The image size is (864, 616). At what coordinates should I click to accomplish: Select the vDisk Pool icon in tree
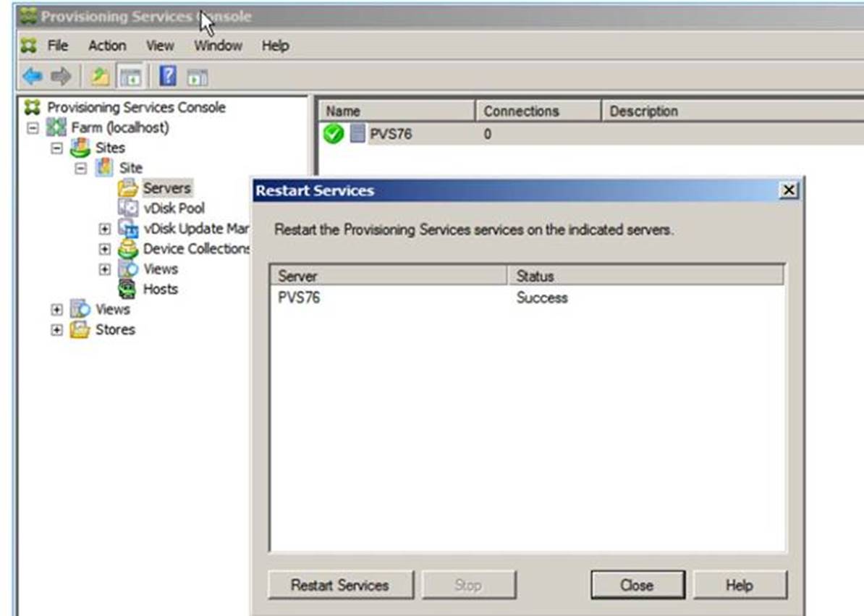(127, 208)
